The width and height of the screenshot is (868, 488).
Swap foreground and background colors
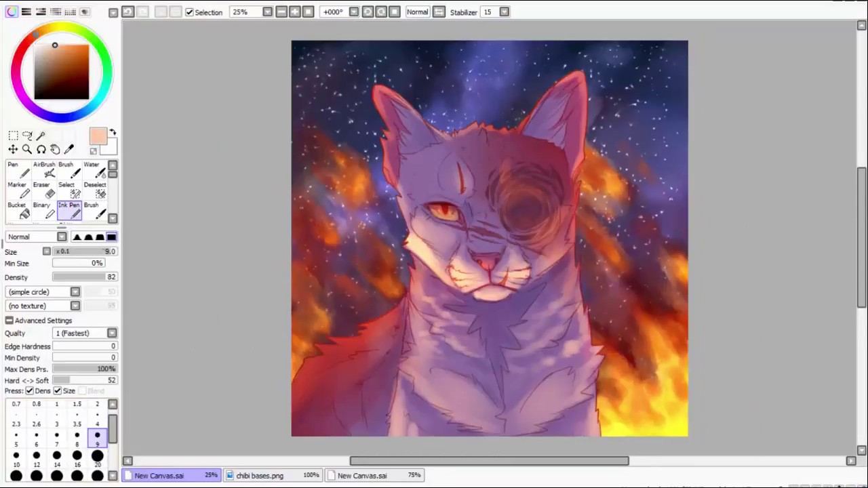[113, 132]
